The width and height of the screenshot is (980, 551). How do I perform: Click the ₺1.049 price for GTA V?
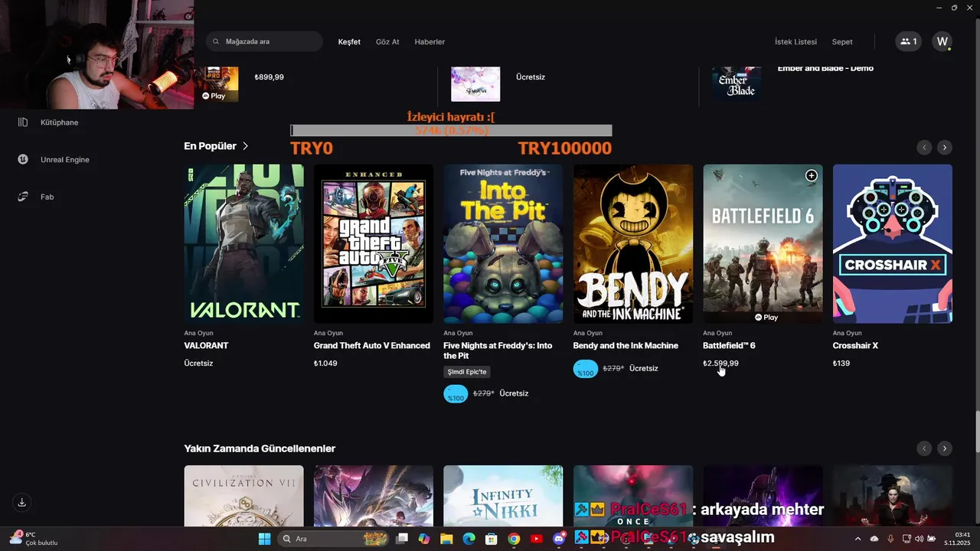click(325, 364)
